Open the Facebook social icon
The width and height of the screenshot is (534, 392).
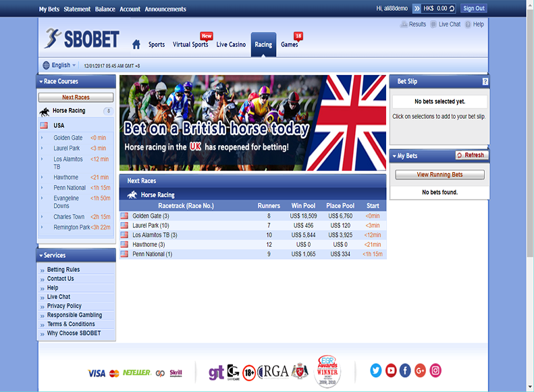pos(405,370)
